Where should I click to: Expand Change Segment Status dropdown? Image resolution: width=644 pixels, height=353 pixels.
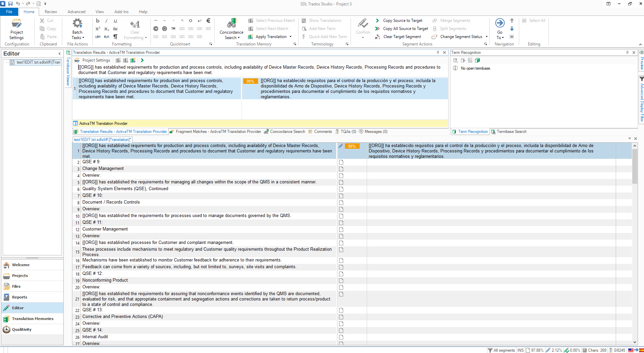coord(487,37)
